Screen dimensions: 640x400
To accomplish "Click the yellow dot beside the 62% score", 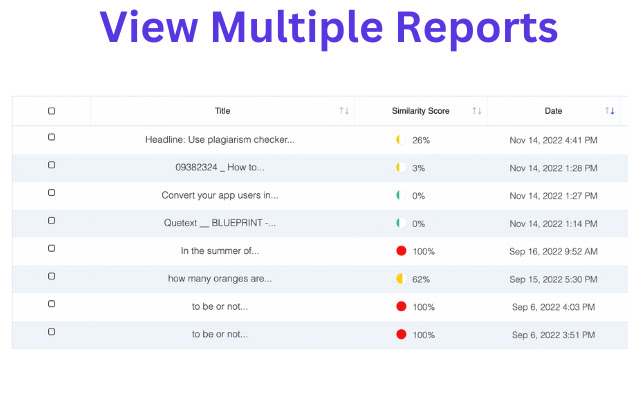I will (x=399, y=278).
